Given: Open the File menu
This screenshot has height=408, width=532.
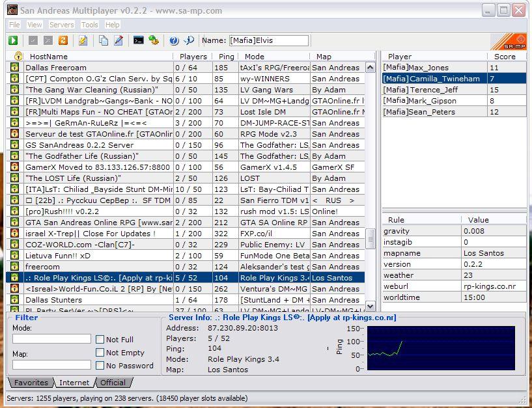Looking at the screenshot, I should coord(14,25).
